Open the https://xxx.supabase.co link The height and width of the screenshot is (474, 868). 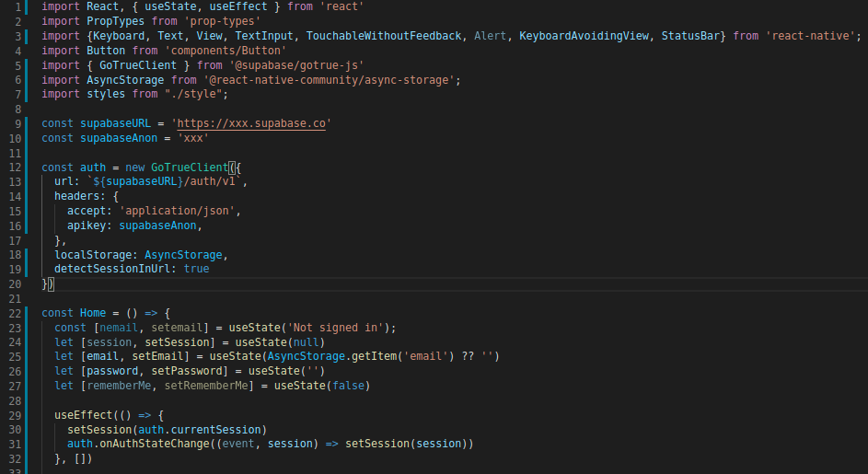[x=251, y=123]
